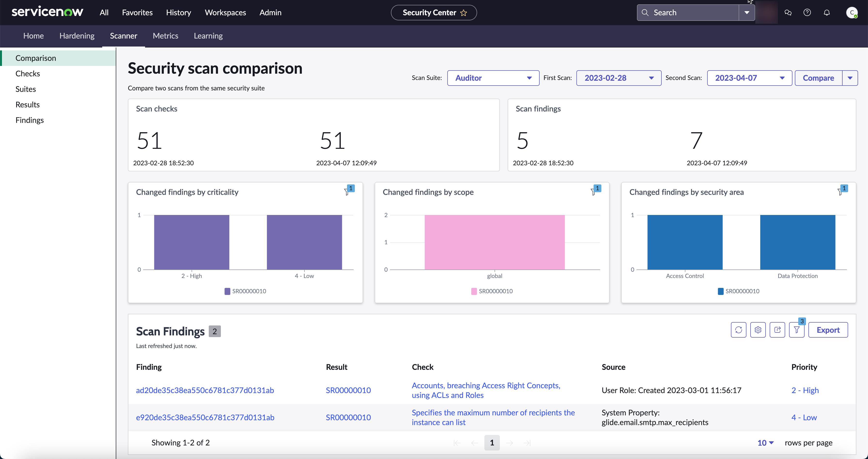The height and width of the screenshot is (459, 868).
Task: Open finding e920de35c38ea550c6781c377d0131ab
Action: 205,418
